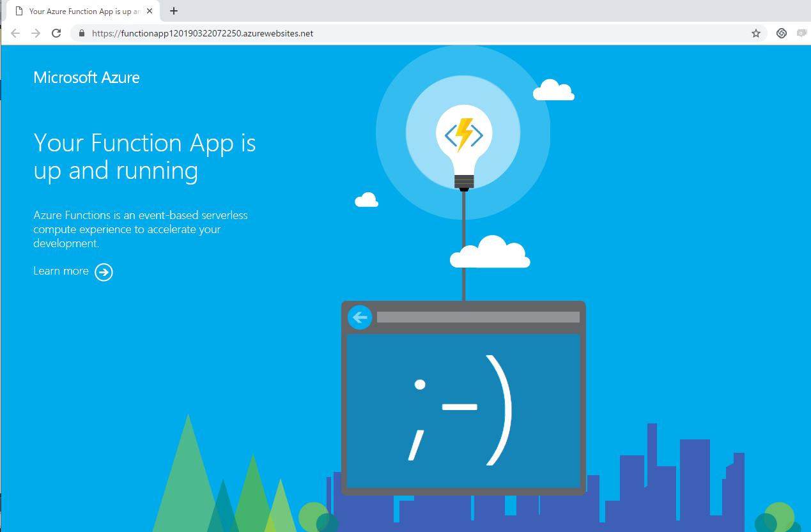Click the swirl extension icon near the address bar
This screenshot has width=811, height=532.
[781, 33]
